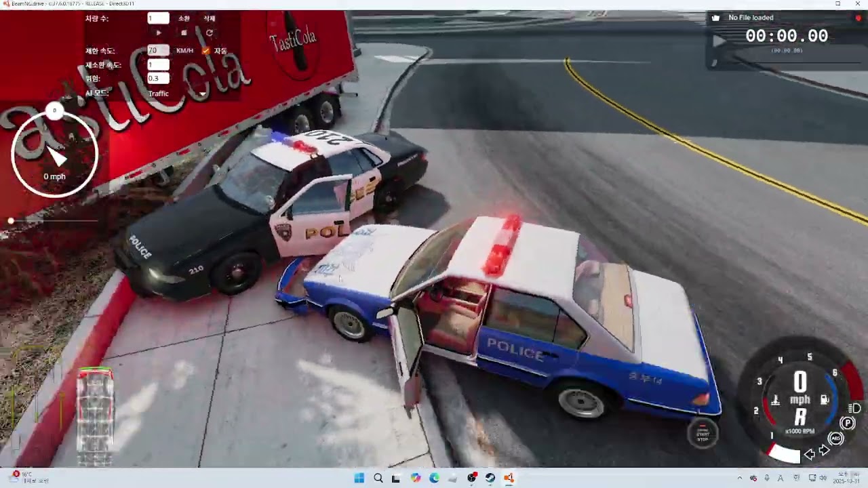This screenshot has height=488, width=868.
Task: Show hidden system tray icons
Action: (740, 478)
